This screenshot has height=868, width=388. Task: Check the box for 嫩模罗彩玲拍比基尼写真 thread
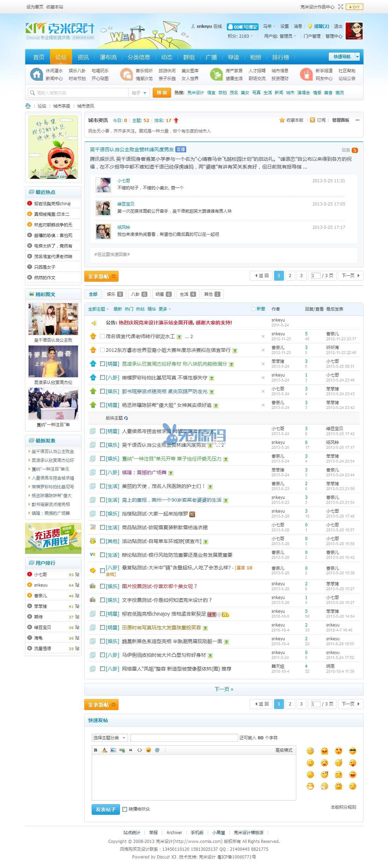(x=102, y=377)
